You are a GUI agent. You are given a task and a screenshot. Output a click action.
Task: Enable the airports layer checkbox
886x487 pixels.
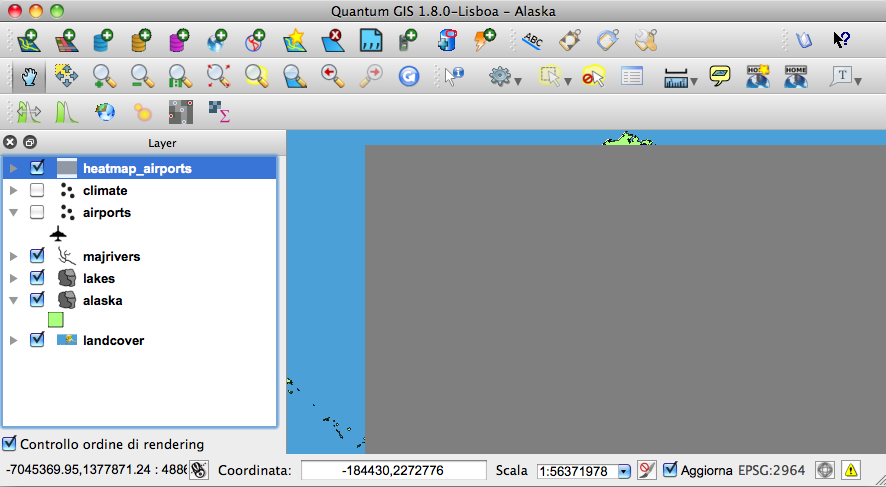pos(37,212)
